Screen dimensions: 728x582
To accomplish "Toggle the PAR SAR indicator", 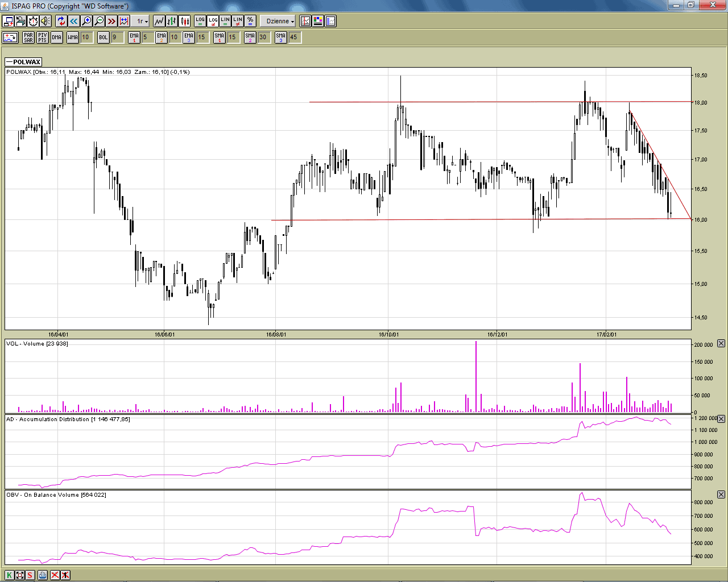I will pyautogui.click(x=28, y=38).
